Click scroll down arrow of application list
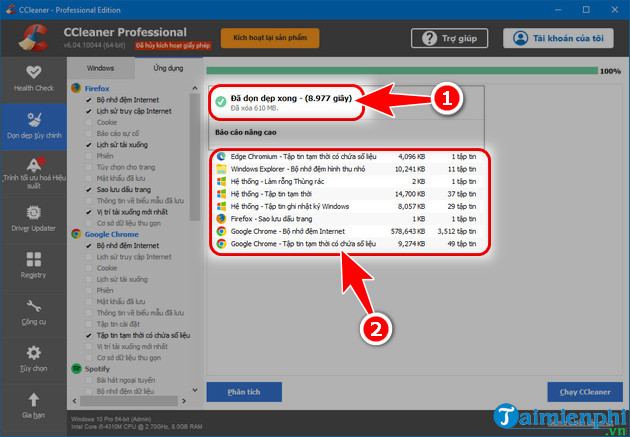 point(195,390)
